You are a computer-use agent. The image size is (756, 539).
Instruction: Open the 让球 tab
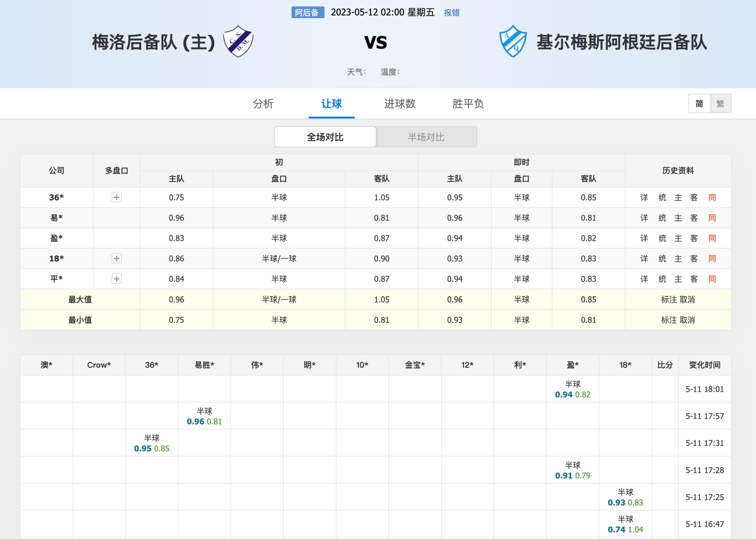331,104
